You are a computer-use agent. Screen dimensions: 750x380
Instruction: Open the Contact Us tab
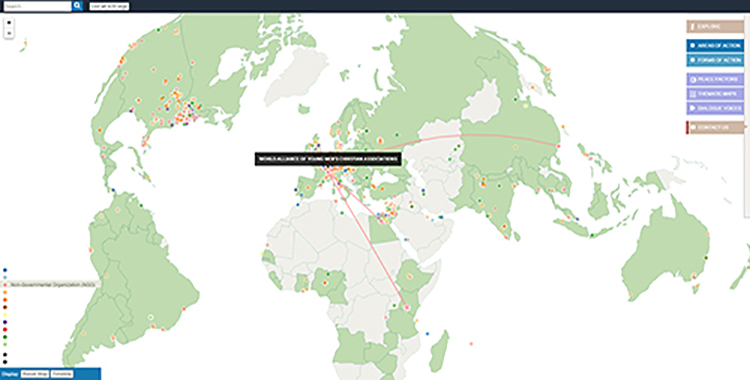point(716,128)
